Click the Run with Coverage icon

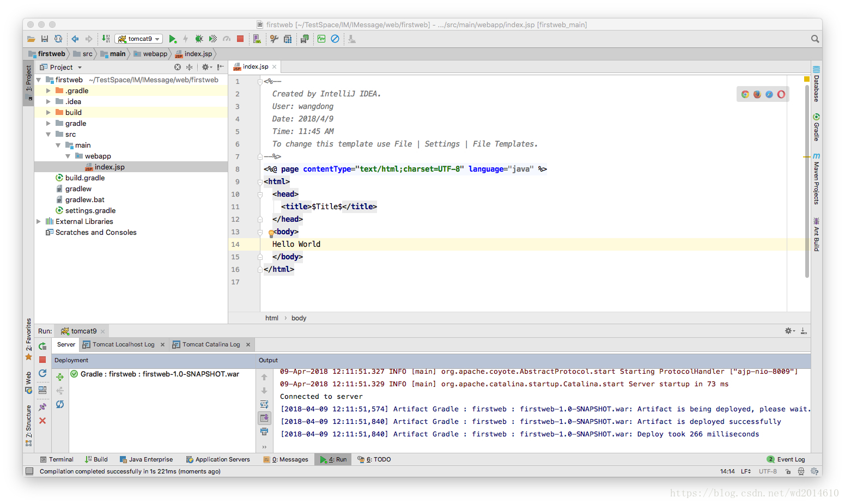point(213,39)
